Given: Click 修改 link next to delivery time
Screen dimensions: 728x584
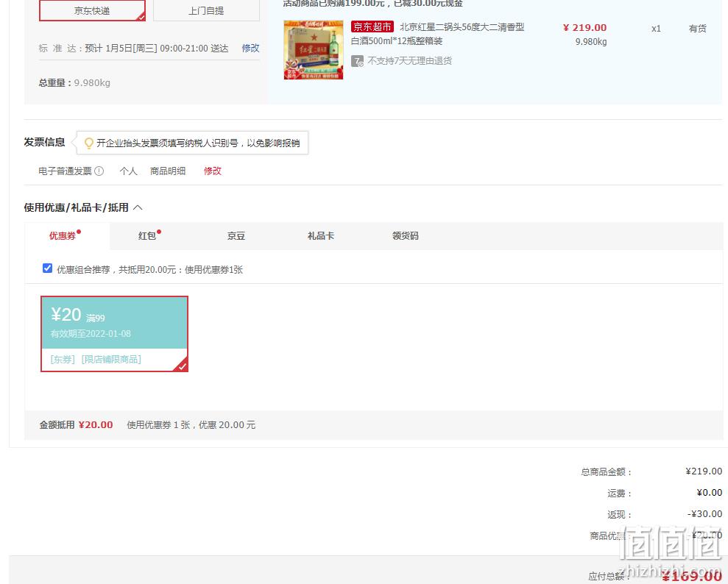Looking at the screenshot, I should click(251, 49).
